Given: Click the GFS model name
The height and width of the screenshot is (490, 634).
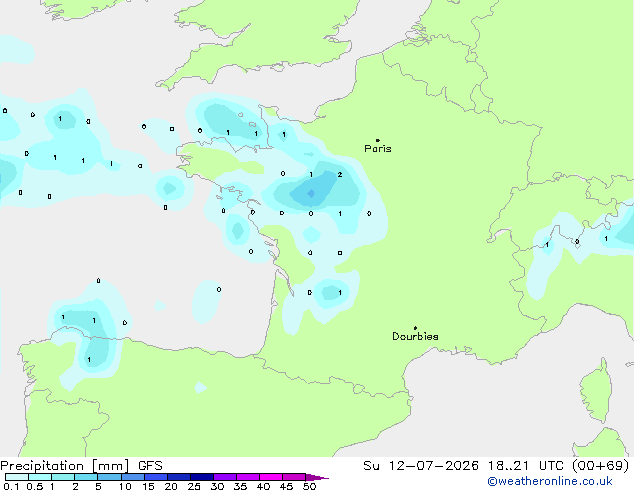Looking at the screenshot, I should tap(150, 466).
